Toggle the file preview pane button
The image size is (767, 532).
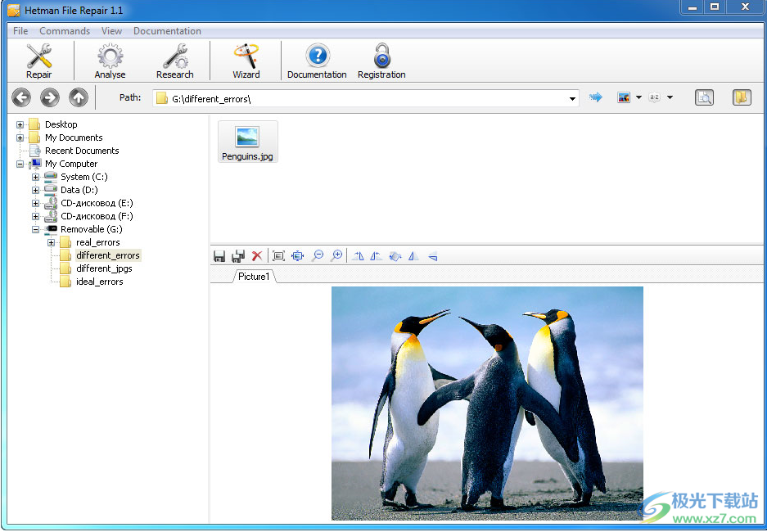coord(705,97)
